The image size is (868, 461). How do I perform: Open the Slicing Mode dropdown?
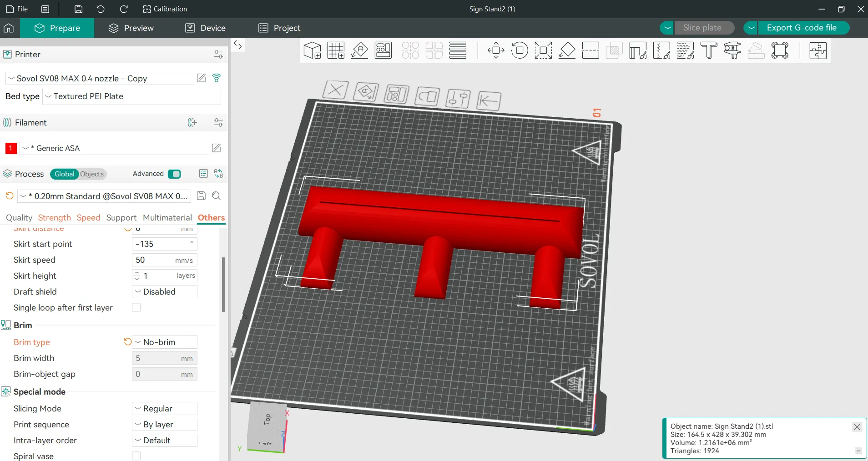(165, 408)
